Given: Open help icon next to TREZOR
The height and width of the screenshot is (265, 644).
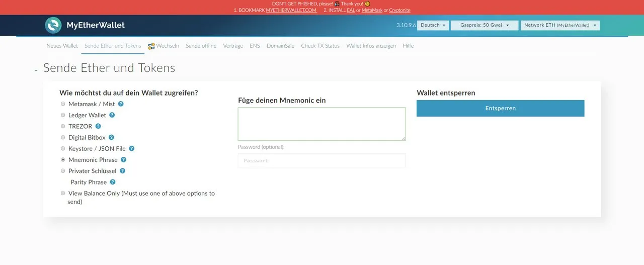Looking at the screenshot, I should point(98,126).
